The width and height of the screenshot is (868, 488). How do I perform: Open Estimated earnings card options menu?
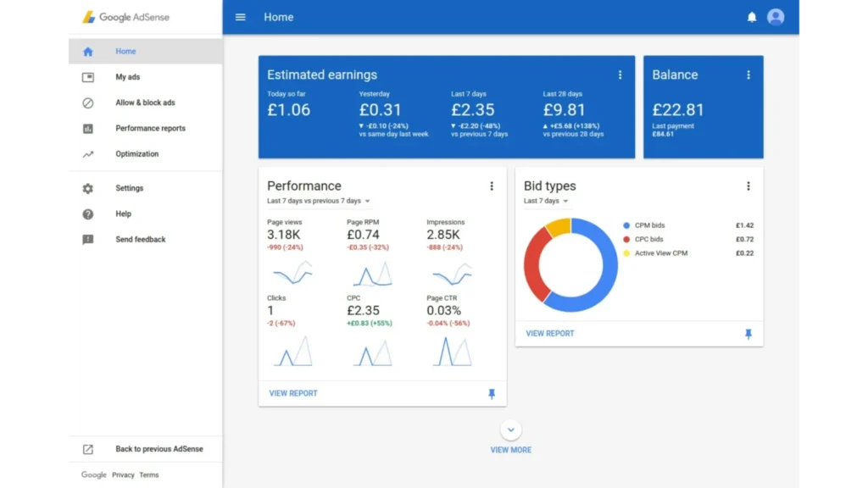[620, 75]
